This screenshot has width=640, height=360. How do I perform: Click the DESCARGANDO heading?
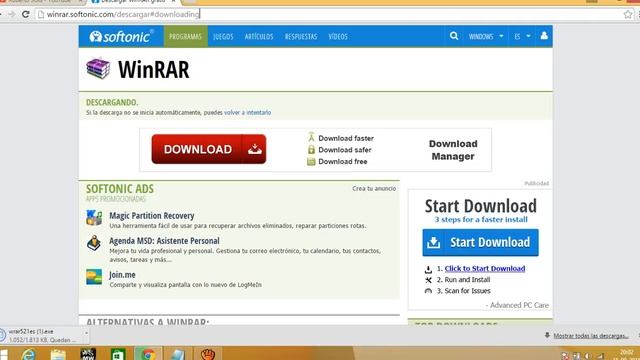[112, 102]
